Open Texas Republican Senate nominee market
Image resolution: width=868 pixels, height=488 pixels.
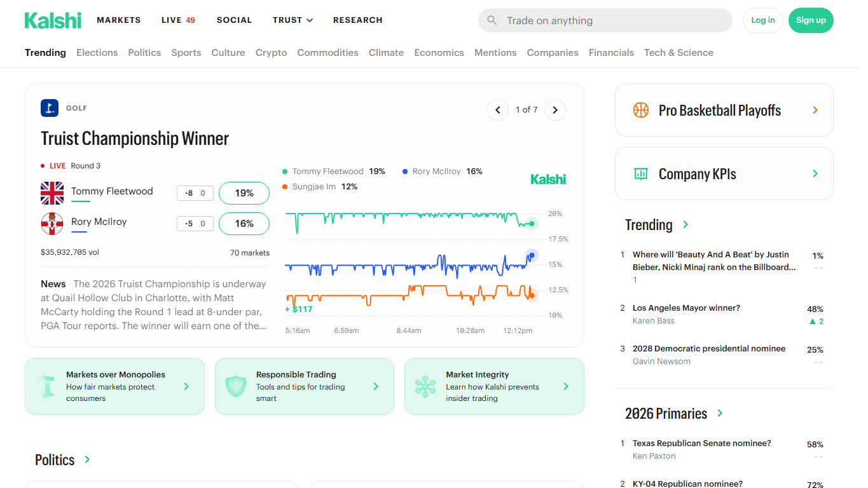coord(702,444)
